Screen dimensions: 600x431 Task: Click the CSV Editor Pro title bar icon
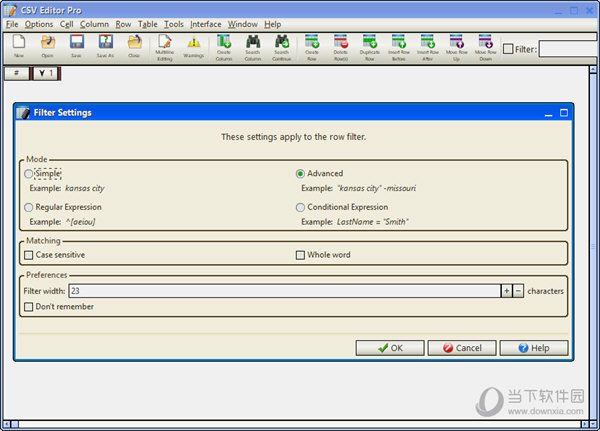click(10, 10)
